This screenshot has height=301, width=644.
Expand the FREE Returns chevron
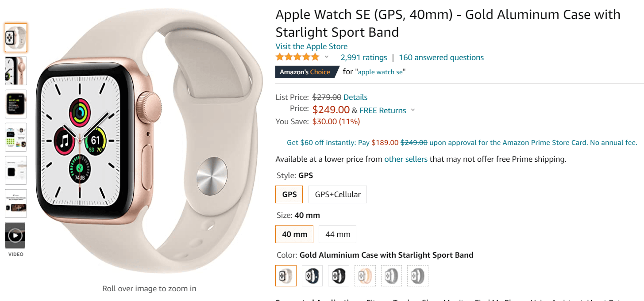pos(413,110)
